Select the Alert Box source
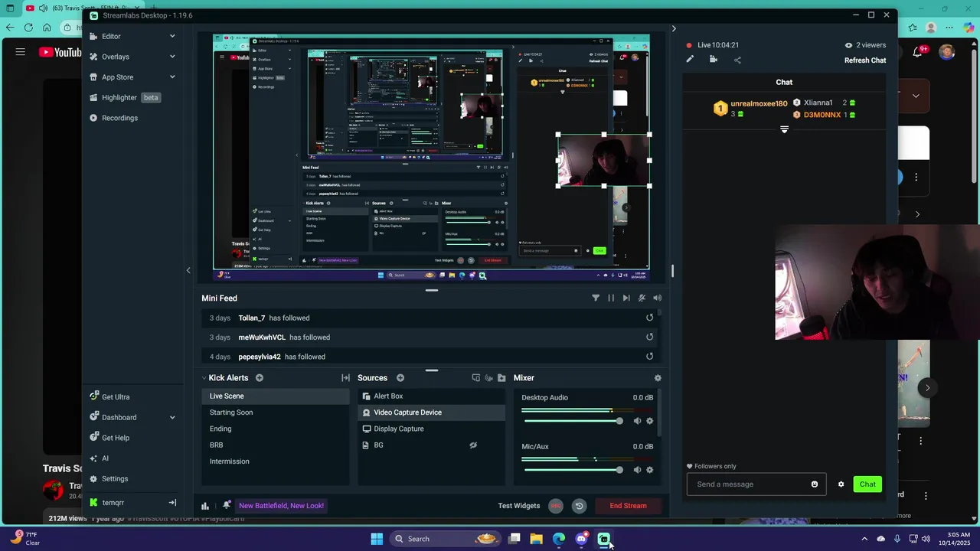The image size is (980, 551). point(431,396)
